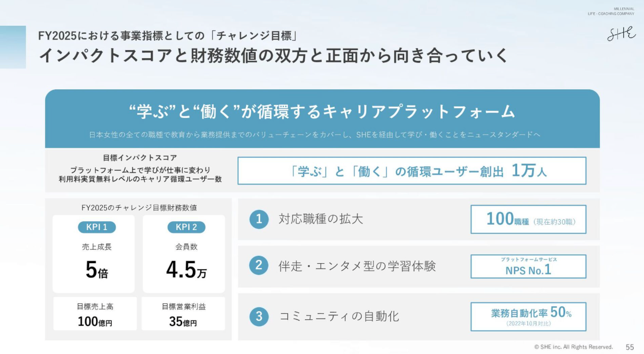This screenshot has width=644, height=354.
Task: Click the SHE logo in the corner
Action: pyautogui.click(x=621, y=33)
